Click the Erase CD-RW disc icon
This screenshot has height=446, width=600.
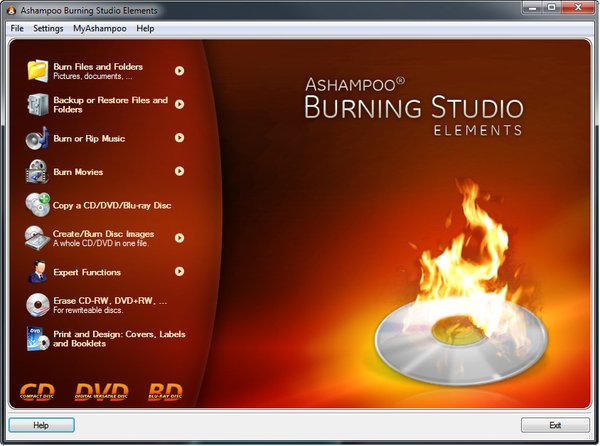(x=38, y=305)
